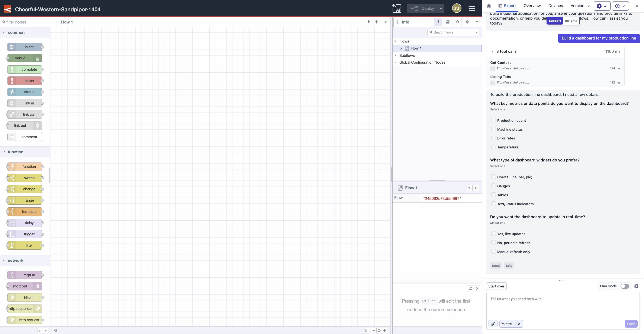Viewport: 644px width, 334px height.
Task: Click the Search flows field
Action: pos(453,32)
